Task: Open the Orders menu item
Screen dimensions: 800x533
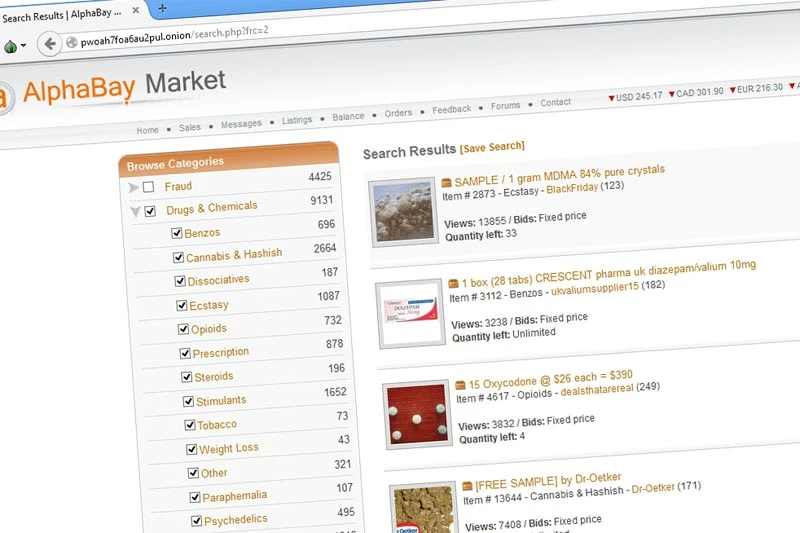Action: pyautogui.click(x=398, y=113)
